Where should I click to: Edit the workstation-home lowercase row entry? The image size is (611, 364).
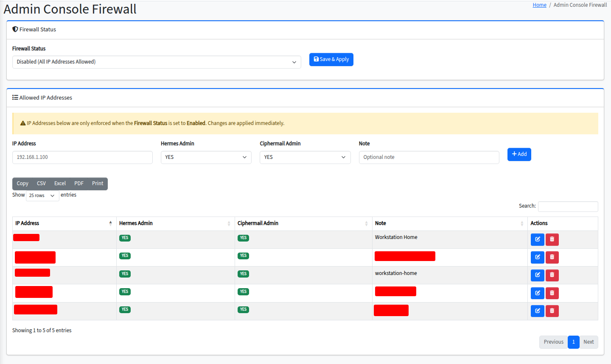[537, 275]
